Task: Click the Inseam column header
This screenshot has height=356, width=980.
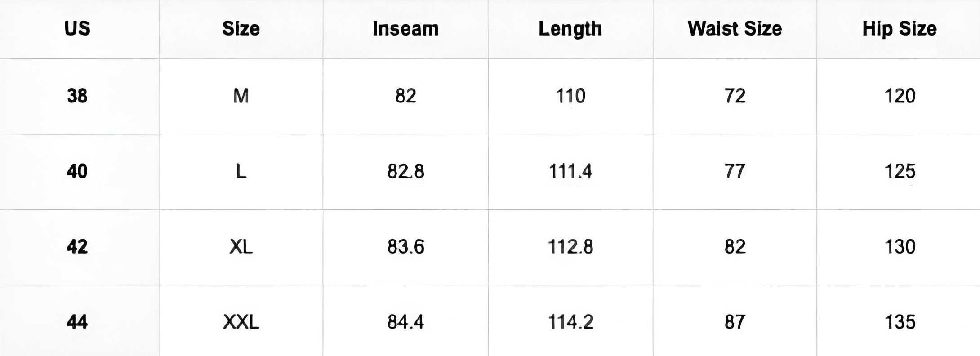Action: 405,29
